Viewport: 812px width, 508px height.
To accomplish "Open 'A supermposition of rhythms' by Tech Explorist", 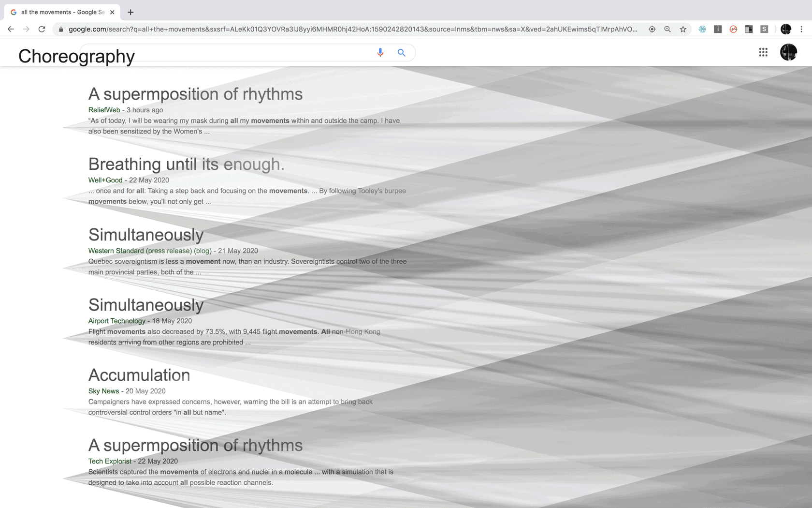I will click(195, 445).
